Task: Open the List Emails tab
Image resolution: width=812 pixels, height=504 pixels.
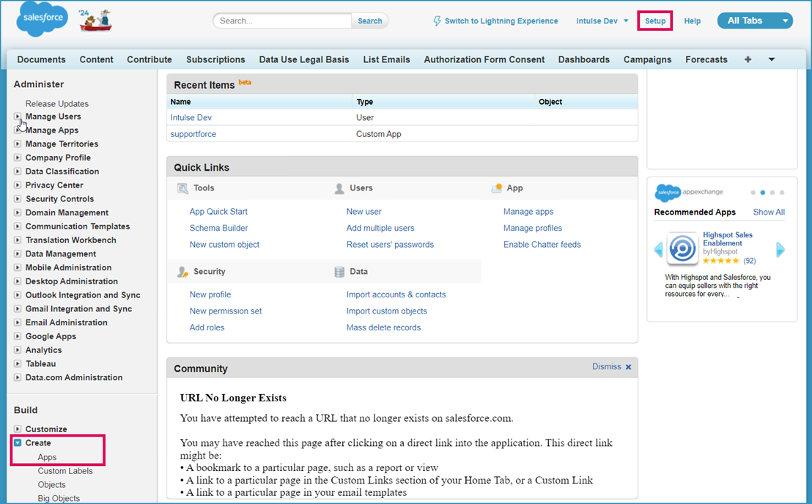Action: pyautogui.click(x=386, y=59)
